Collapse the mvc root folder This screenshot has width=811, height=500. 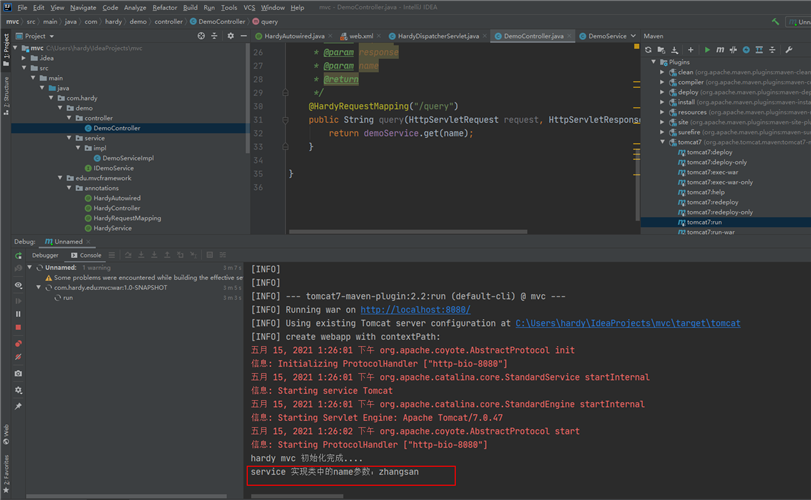(x=16, y=48)
